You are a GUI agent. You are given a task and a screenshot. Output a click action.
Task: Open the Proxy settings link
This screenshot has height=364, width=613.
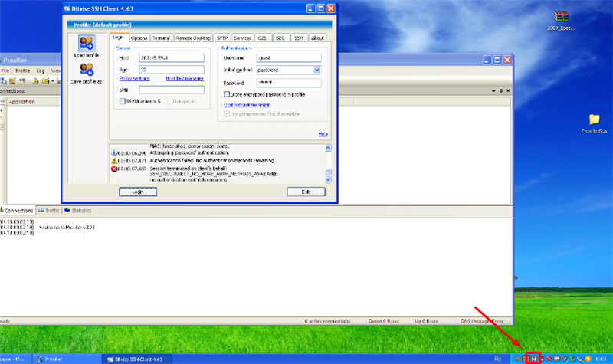135,79
